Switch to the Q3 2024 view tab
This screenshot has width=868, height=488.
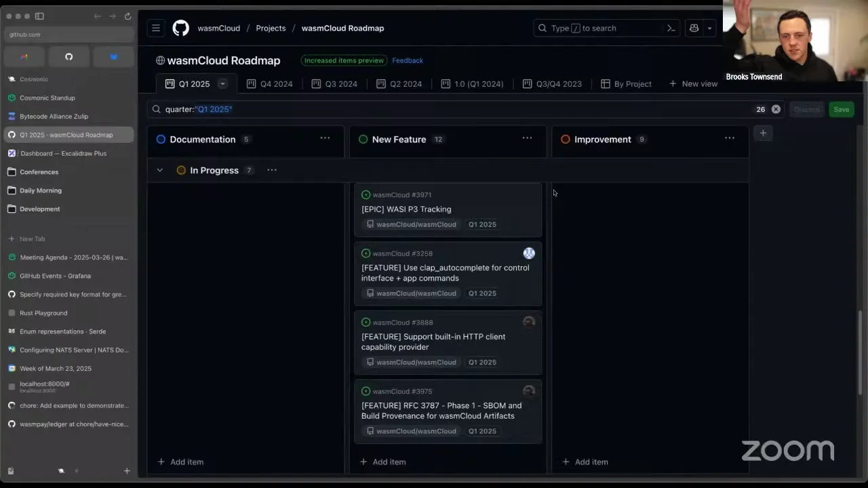pos(334,84)
